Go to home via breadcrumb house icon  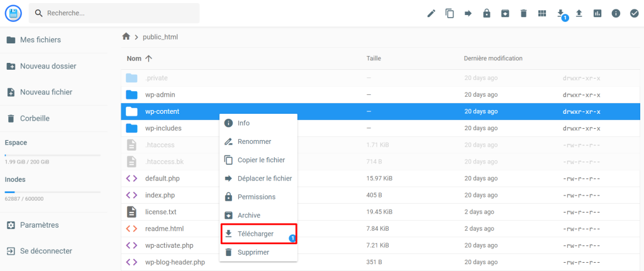(126, 37)
